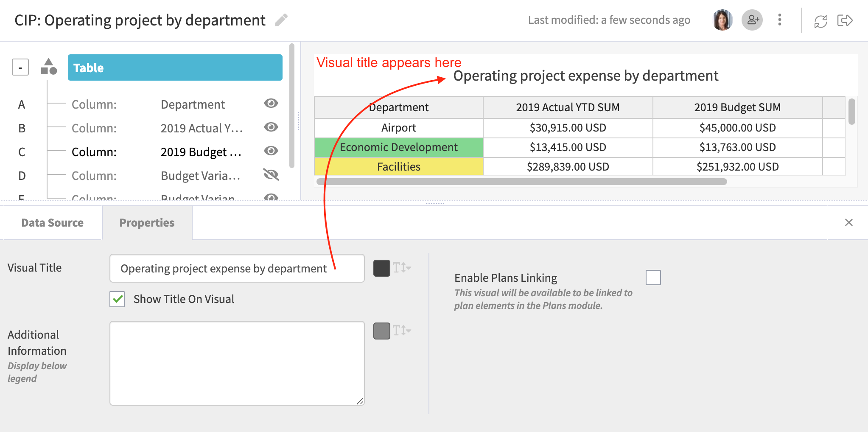Show the hidden Budget Varia column
The height and width of the screenshot is (432, 868).
point(271,174)
